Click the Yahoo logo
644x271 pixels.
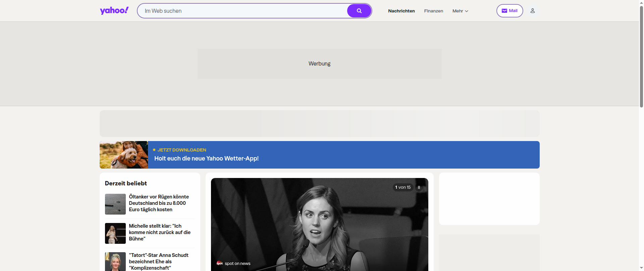(x=114, y=11)
